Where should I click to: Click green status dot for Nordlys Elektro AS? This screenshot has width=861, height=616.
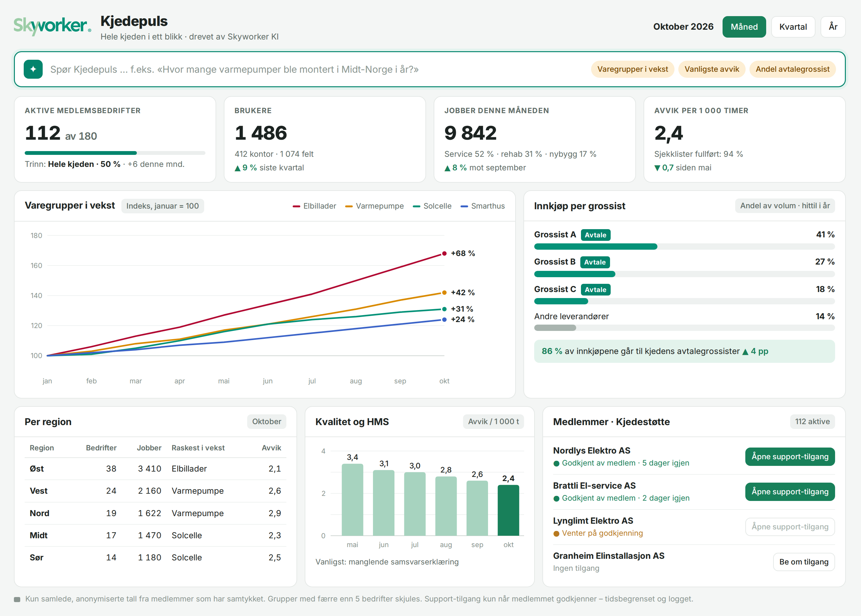pos(556,463)
